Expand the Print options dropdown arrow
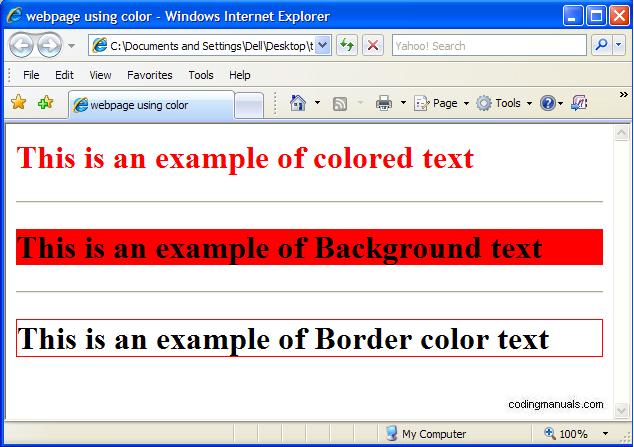 click(x=403, y=103)
